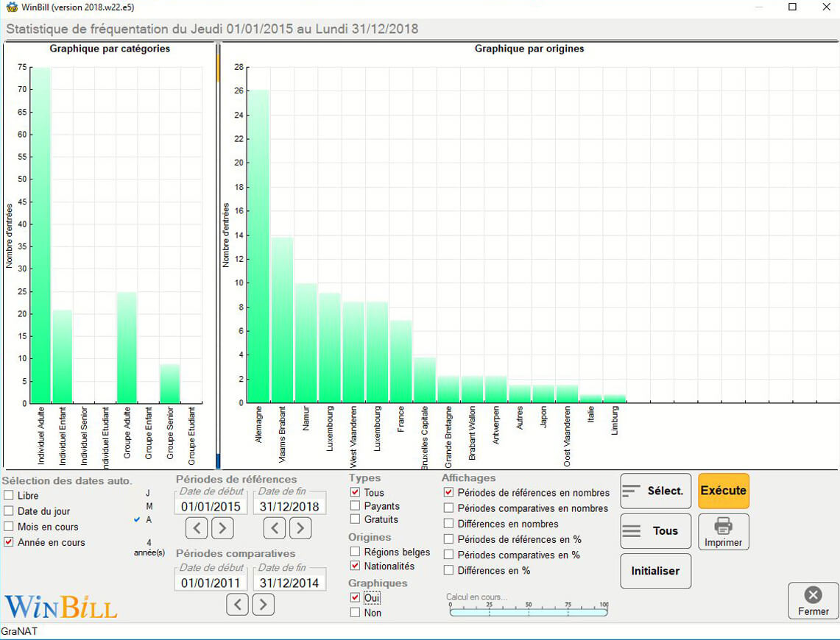840x640 pixels.
Task: Toggle Périodes de références en nombres
Action: pyautogui.click(x=448, y=492)
